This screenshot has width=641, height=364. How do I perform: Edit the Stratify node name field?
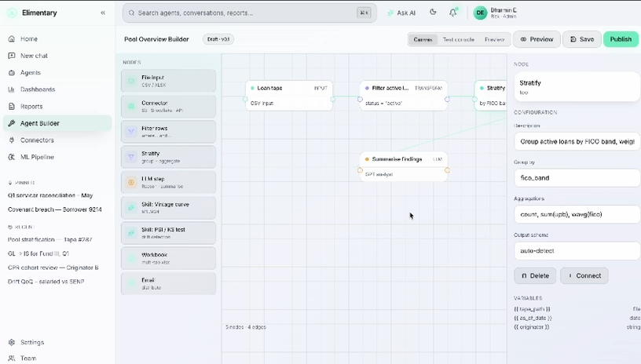[x=577, y=87]
